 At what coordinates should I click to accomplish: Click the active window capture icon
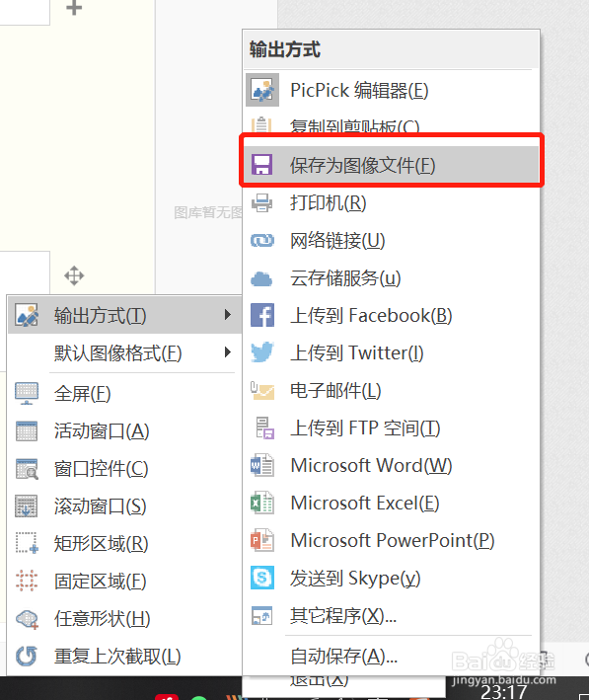point(27,430)
